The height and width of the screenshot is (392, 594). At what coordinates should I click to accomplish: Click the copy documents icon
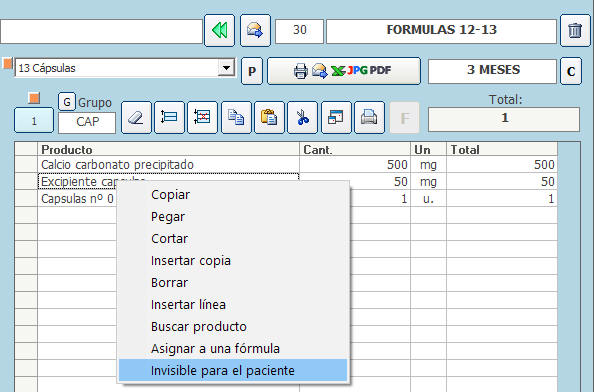[x=236, y=117]
